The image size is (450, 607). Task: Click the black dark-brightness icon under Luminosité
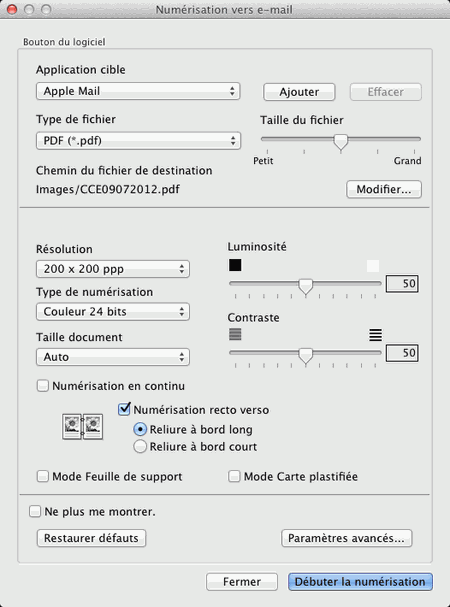[235, 265]
